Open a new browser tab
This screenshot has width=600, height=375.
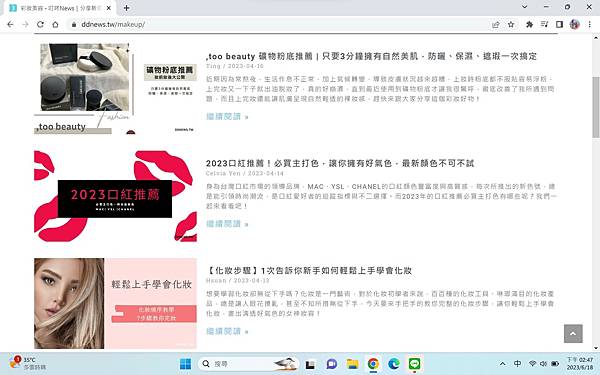pos(126,8)
